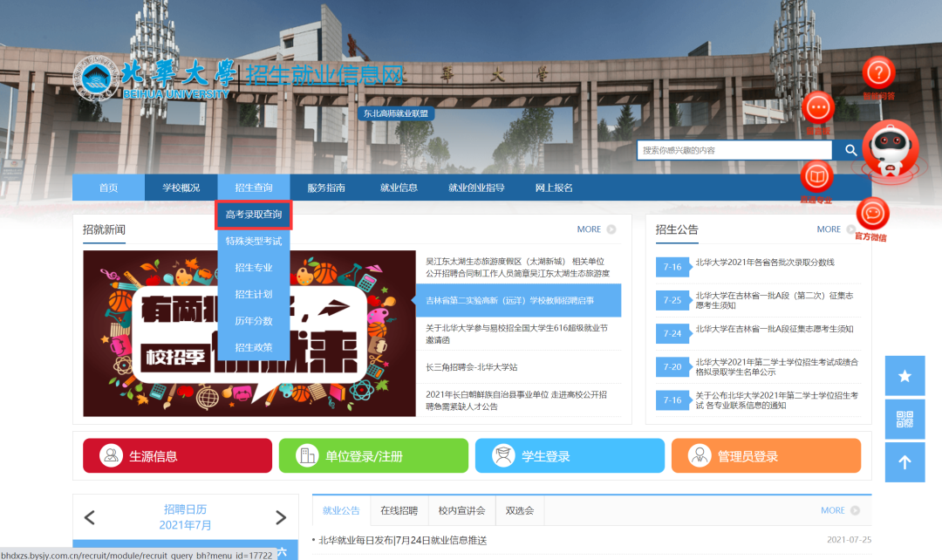This screenshot has height=560, width=942.
Task: Open news 2021年长白朝鲜族自治县事业单位
Action: pos(516,400)
